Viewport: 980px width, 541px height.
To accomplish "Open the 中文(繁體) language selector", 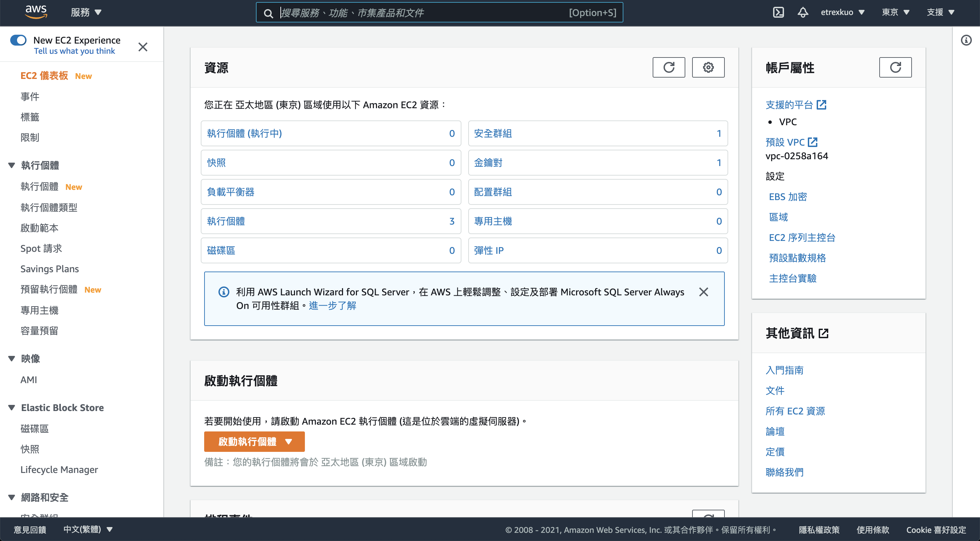I will click(x=88, y=529).
